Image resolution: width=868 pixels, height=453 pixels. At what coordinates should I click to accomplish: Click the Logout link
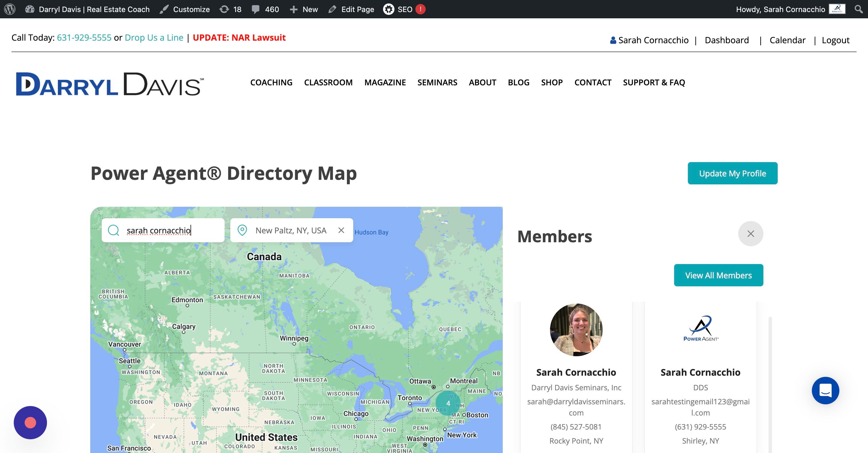coord(835,40)
